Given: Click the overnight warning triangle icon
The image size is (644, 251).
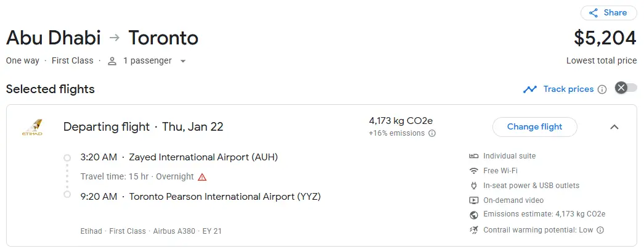Looking at the screenshot, I should [202, 177].
